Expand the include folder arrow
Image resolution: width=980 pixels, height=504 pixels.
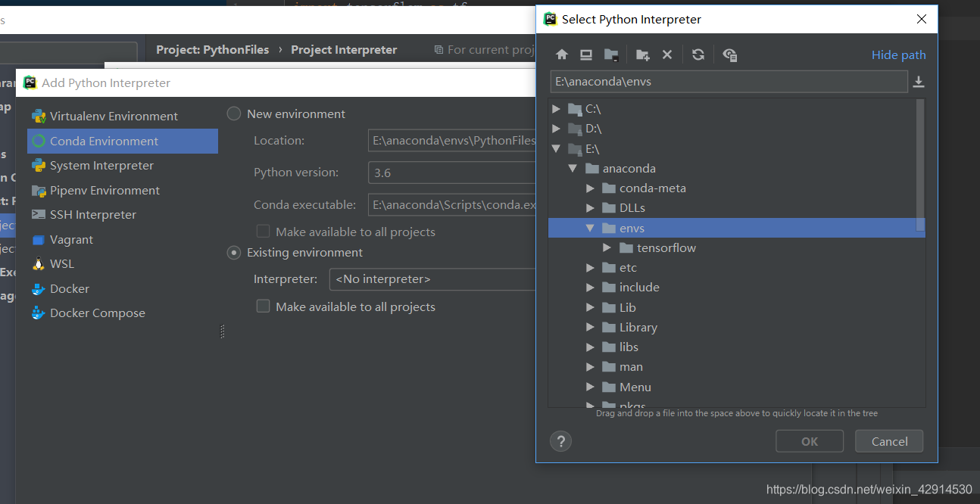591,287
